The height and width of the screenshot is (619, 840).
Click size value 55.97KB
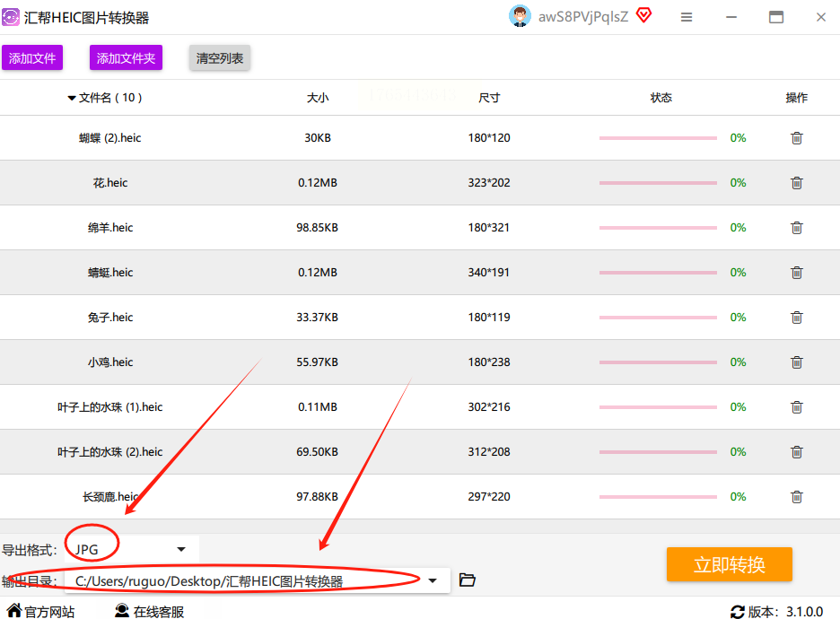tap(317, 362)
